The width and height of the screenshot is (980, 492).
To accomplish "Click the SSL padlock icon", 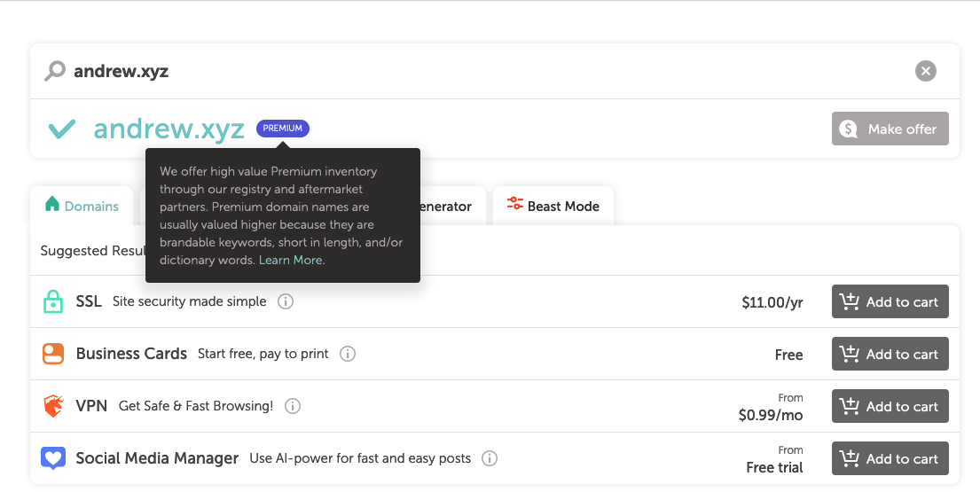I will (x=53, y=301).
